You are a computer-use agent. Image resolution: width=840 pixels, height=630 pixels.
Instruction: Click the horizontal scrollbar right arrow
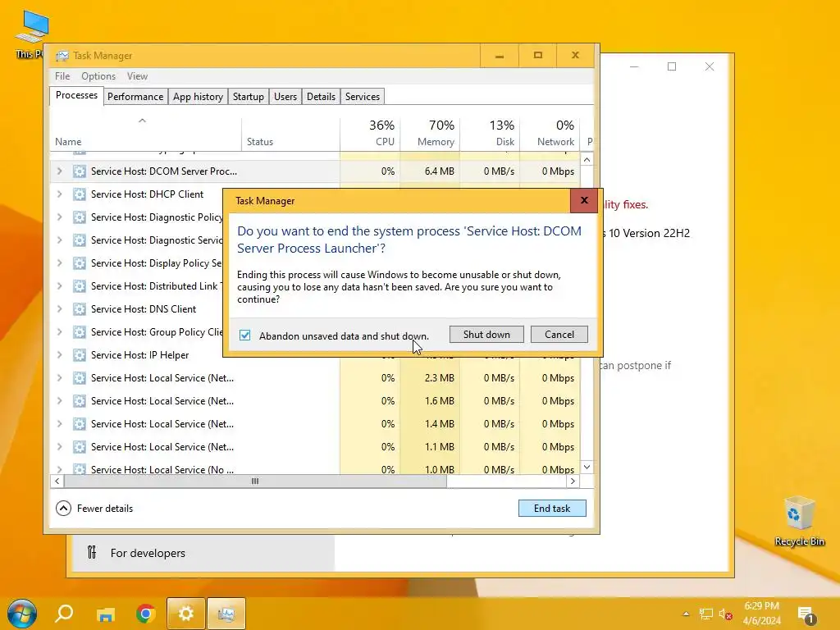pyautogui.click(x=573, y=481)
